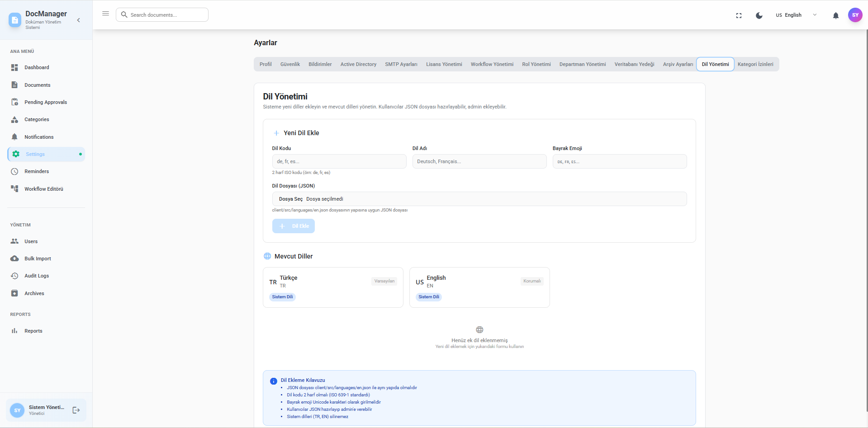Collapse sidebar using the chevron arrow

click(79, 20)
